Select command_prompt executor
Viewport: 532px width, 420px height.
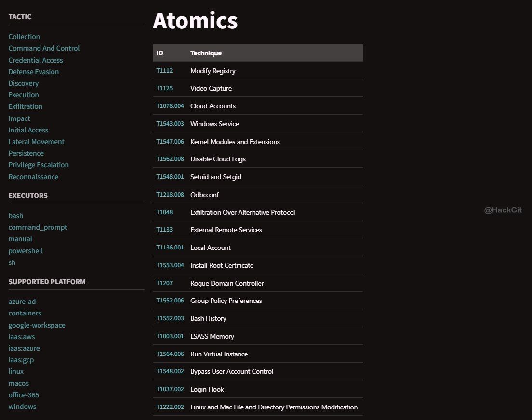[x=38, y=227]
